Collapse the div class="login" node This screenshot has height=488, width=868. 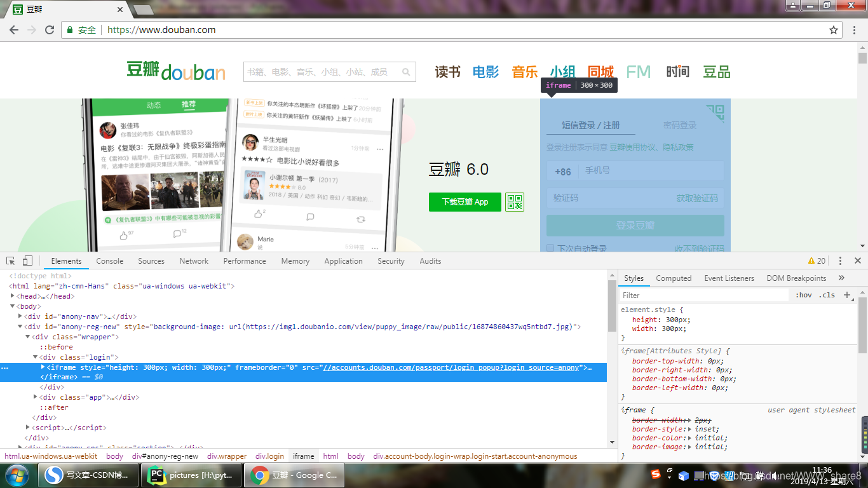pos(36,357)
